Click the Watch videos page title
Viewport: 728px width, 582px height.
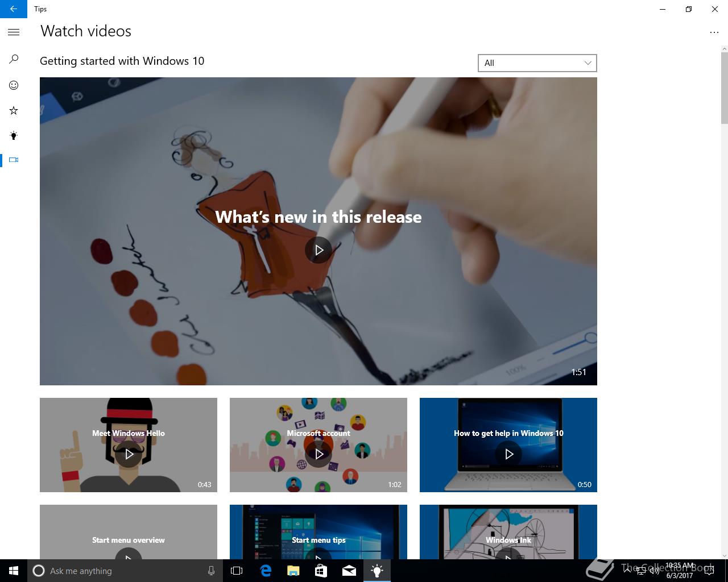pyautogui.click(x=86, y=31)
